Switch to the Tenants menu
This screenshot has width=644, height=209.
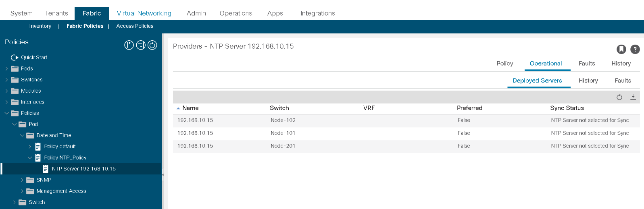[56, 13]
